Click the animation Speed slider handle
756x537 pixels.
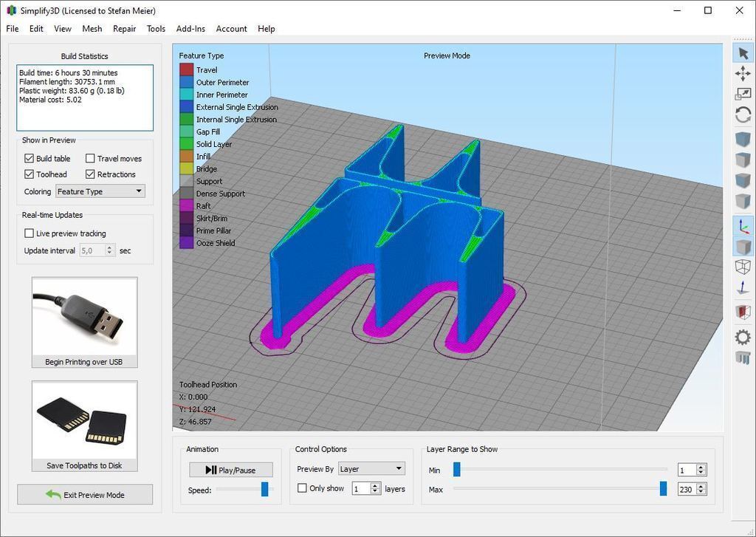(265, 489)
